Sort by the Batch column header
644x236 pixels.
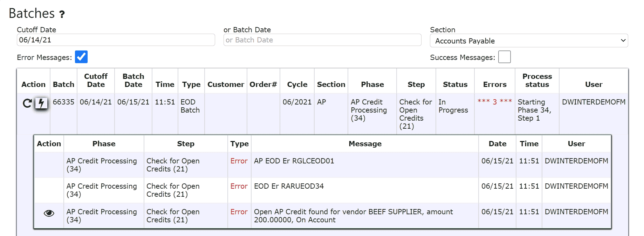63,85
